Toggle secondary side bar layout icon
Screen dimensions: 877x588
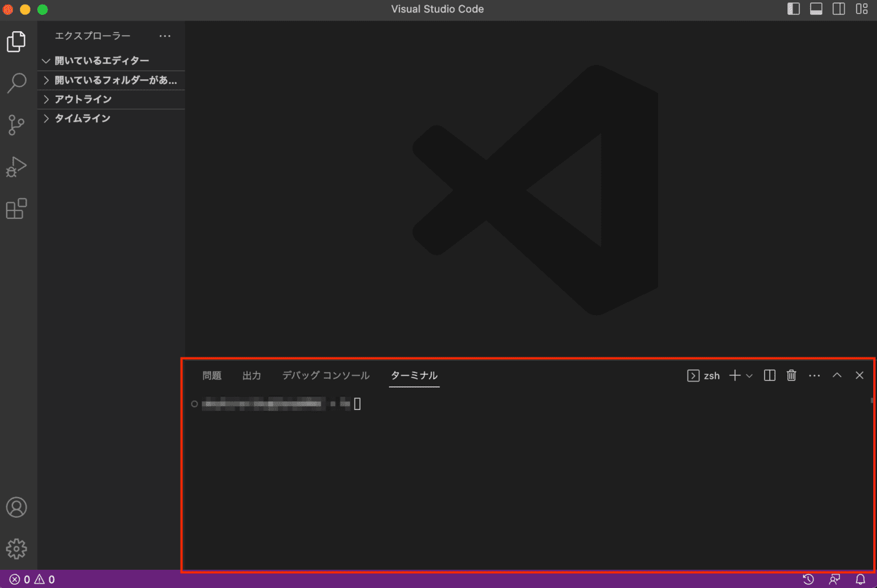839,9
